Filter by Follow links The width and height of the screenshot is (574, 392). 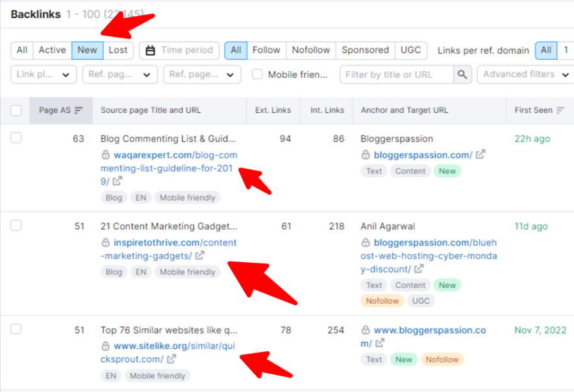click(266, 50)
